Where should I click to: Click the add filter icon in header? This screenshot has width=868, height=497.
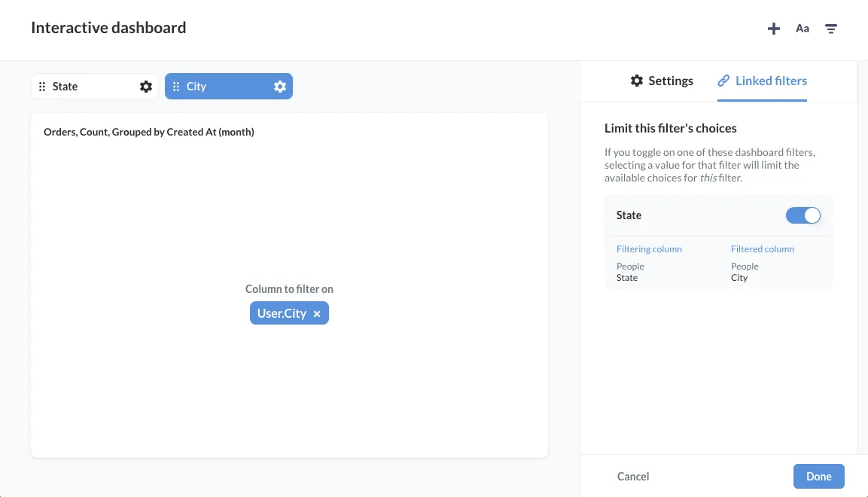tap(831, 29)
